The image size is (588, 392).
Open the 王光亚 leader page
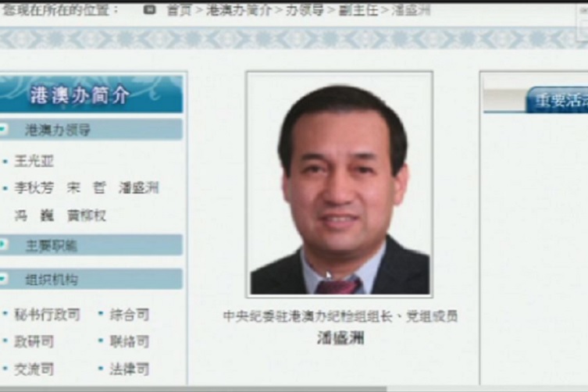34,161
